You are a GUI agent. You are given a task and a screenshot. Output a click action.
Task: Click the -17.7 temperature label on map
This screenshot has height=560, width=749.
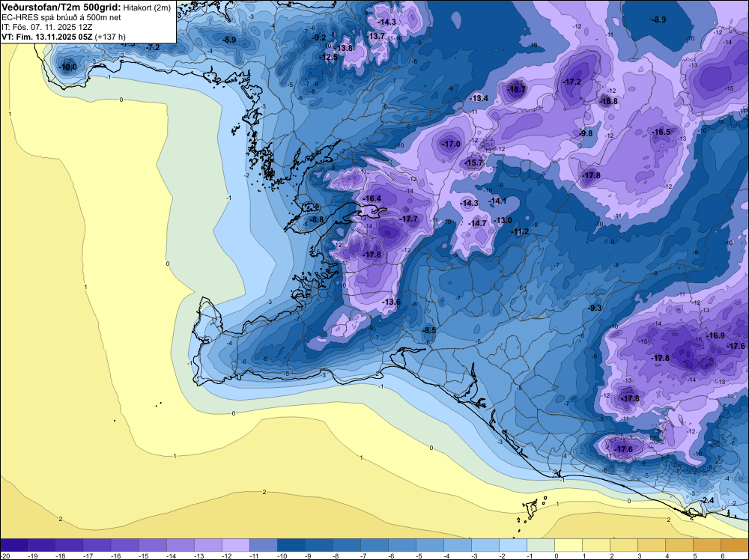408,219
